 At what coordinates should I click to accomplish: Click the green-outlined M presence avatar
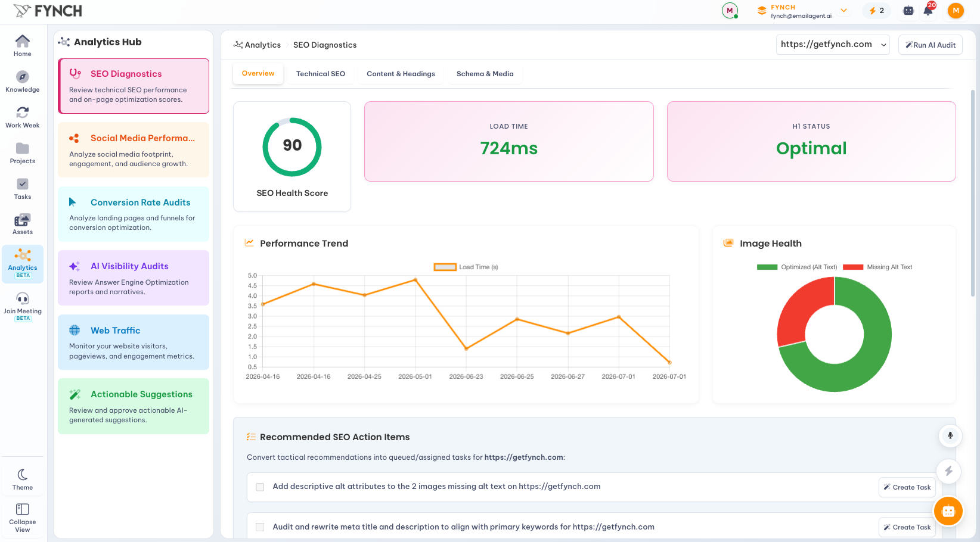(730, 11)
